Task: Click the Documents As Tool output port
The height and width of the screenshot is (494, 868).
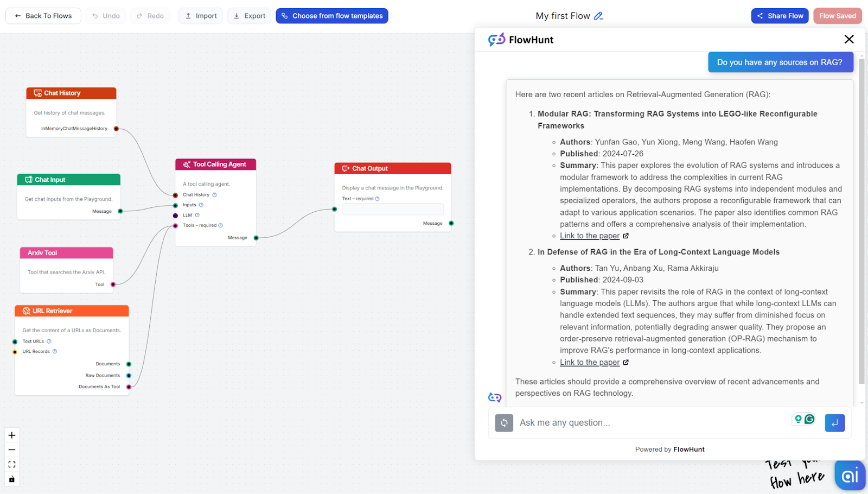Action: click(129, 387)
